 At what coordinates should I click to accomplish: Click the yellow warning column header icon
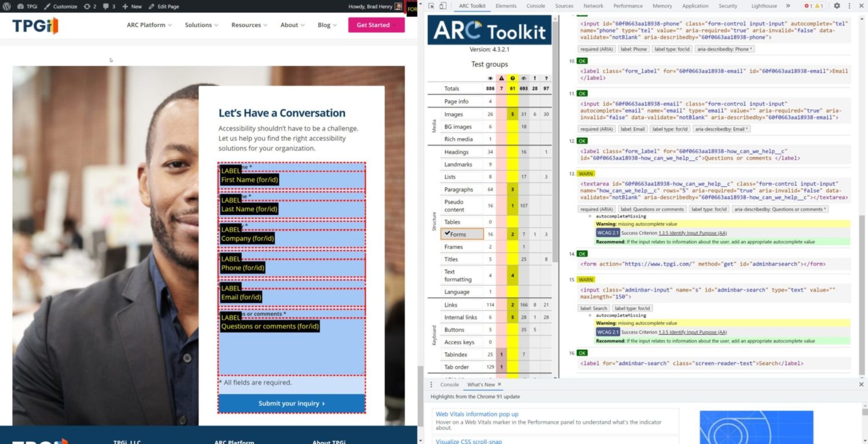(512, 78)
